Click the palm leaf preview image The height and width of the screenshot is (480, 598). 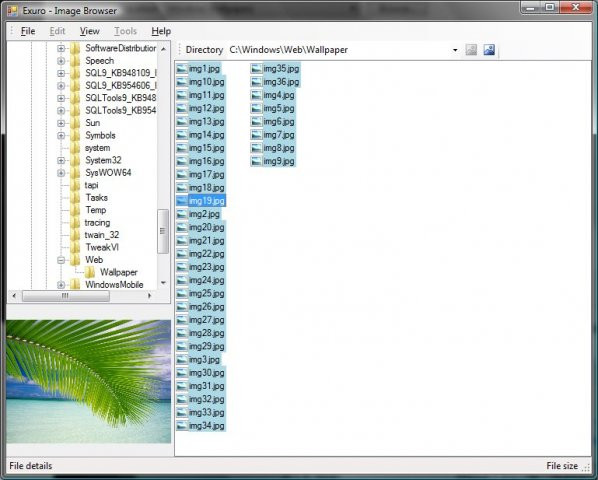click(88, 381)
